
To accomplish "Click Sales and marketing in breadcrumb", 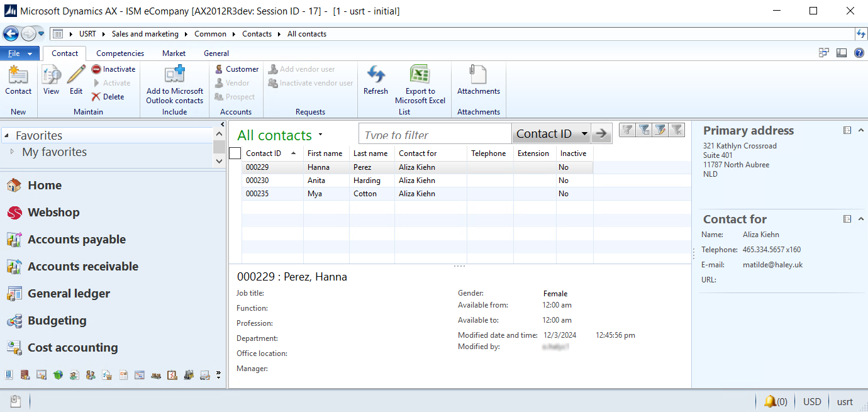I will click(x=145, y=34).
